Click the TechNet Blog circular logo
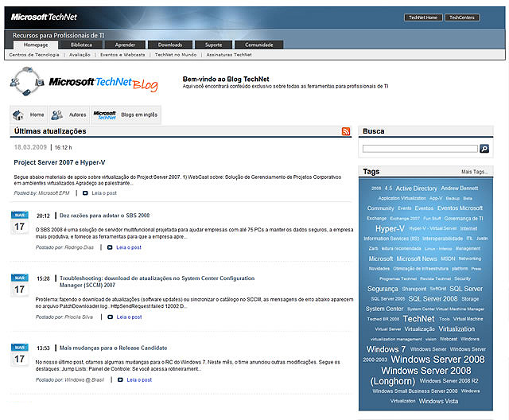The image size is (509, 420). coord(27,81)
